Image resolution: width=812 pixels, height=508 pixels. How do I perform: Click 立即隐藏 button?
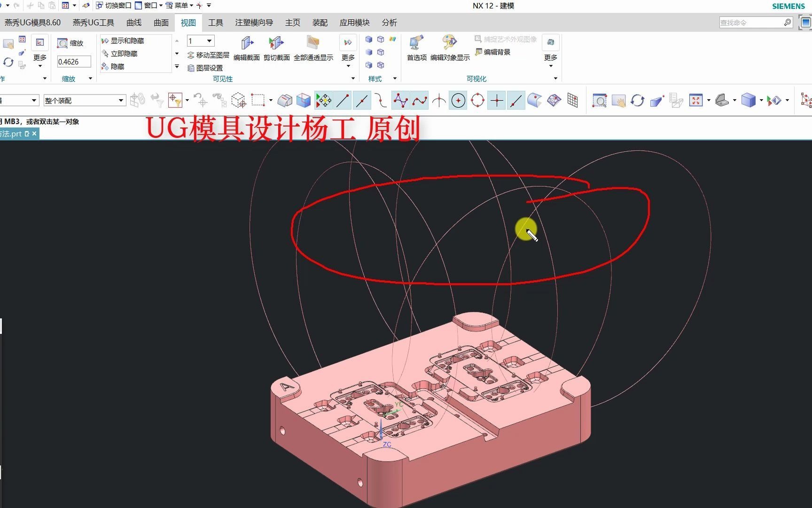tap(120, 54)
